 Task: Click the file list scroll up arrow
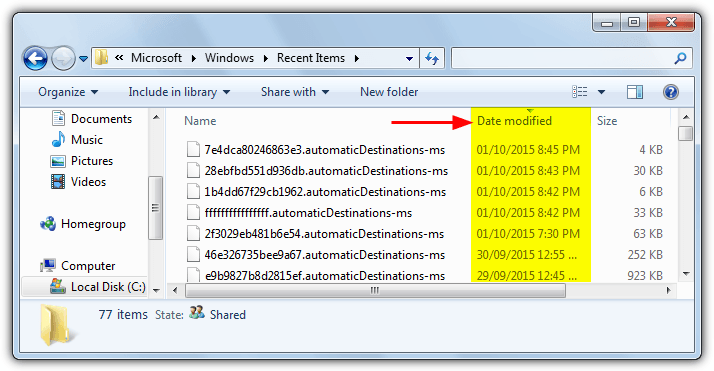685,117
